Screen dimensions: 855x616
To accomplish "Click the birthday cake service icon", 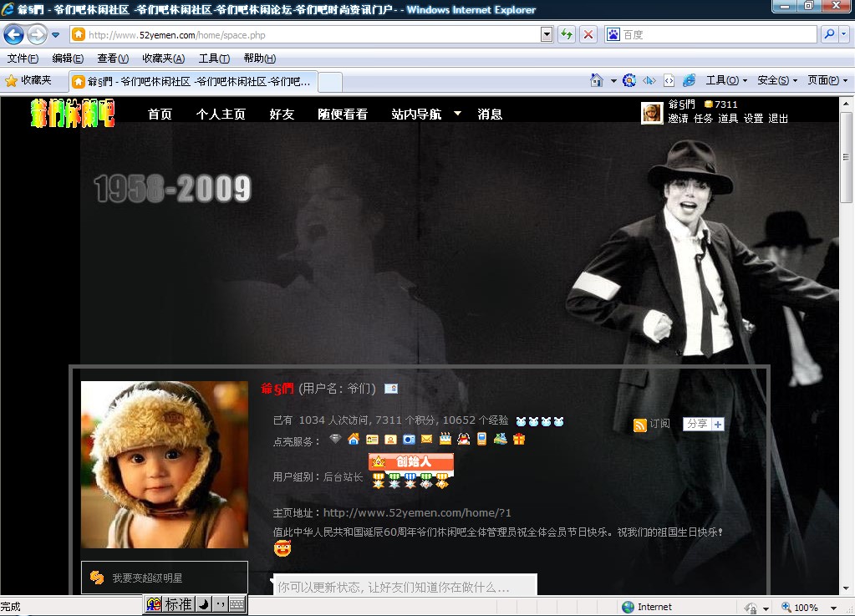I will [x=445, y=439].
